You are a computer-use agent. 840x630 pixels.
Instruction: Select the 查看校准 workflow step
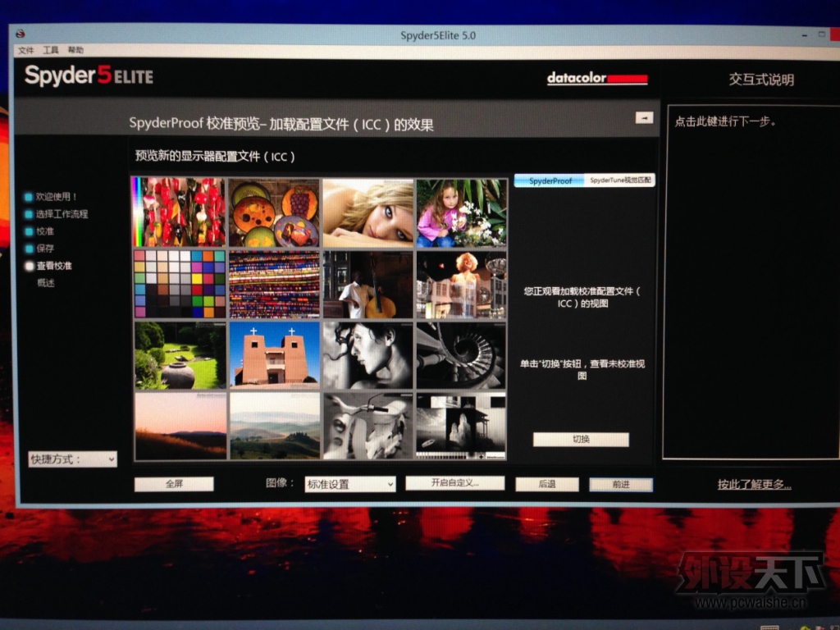(54, 266)
